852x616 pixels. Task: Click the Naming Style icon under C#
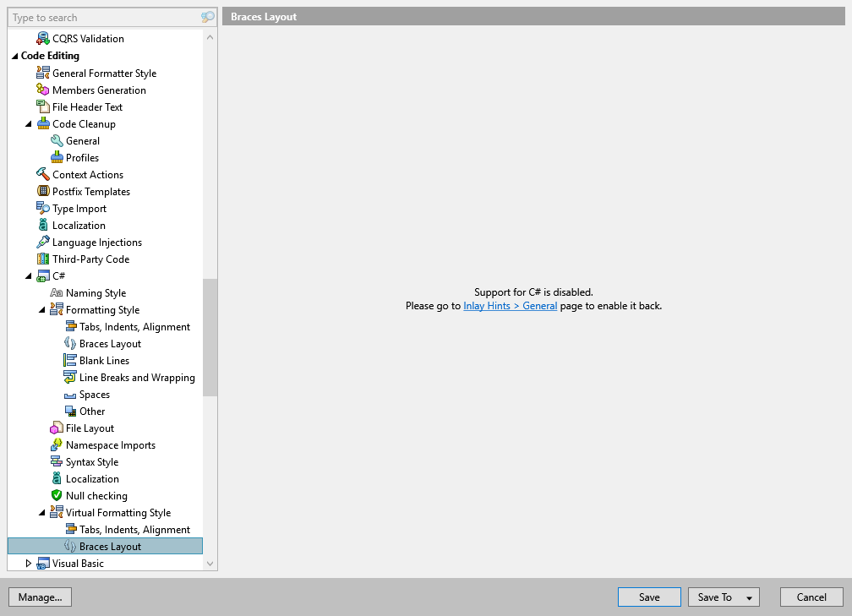(57, 292)
